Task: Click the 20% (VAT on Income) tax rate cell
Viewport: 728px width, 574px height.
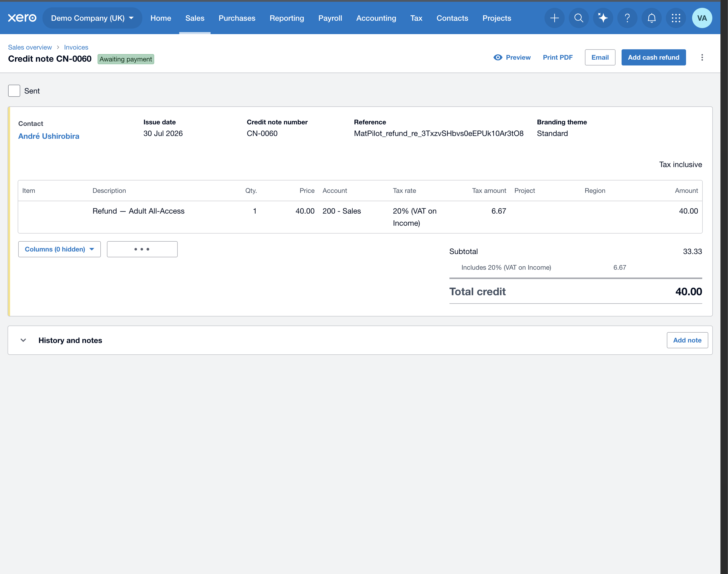Action: click(414, 217)
